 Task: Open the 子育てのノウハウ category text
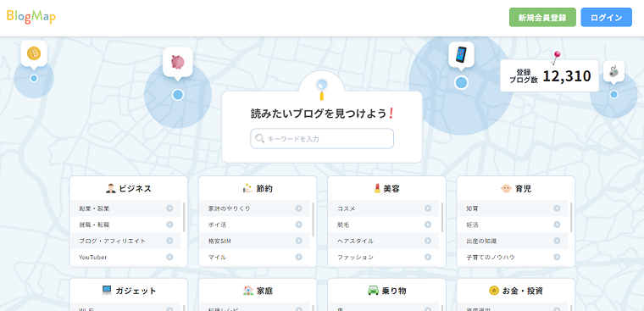coord(491,257)
